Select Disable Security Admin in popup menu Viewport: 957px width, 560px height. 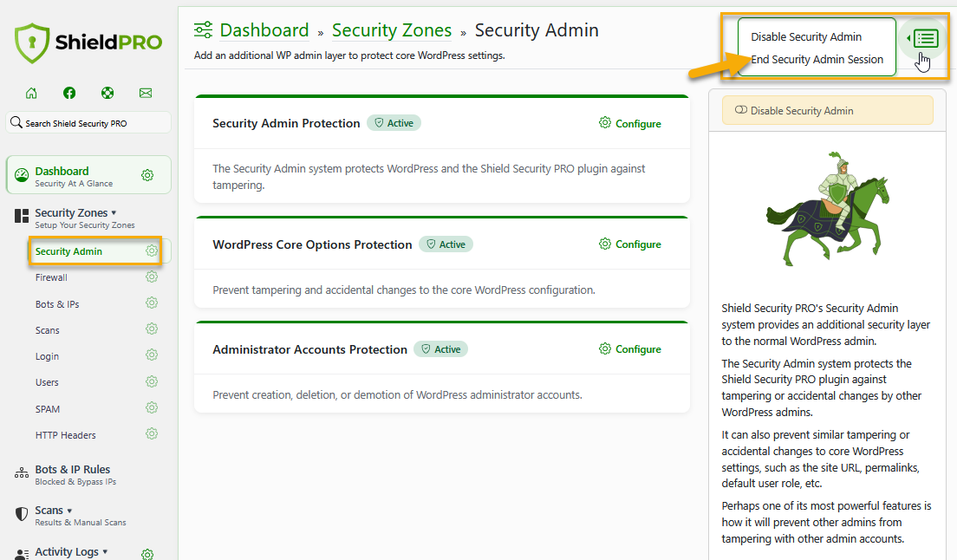[805, 36]
